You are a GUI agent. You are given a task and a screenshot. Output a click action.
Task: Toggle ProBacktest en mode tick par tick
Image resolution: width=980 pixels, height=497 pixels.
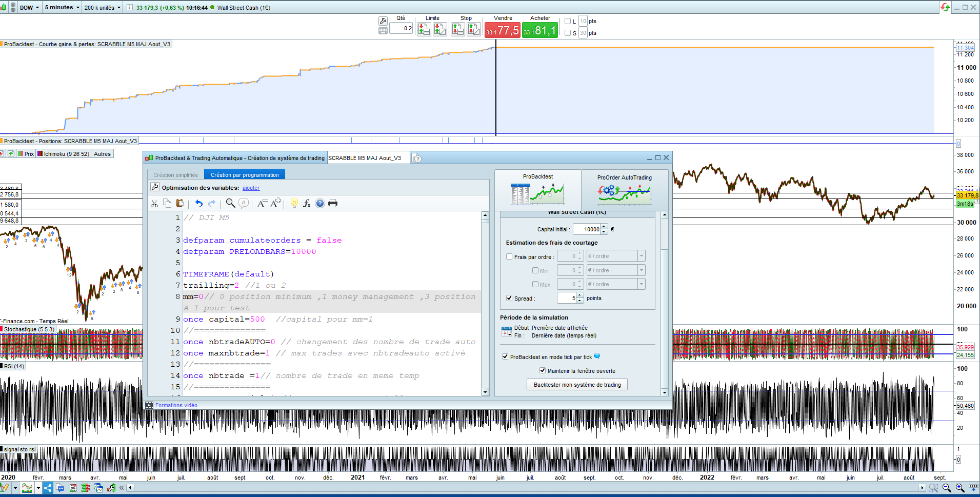tap(505, 356)
